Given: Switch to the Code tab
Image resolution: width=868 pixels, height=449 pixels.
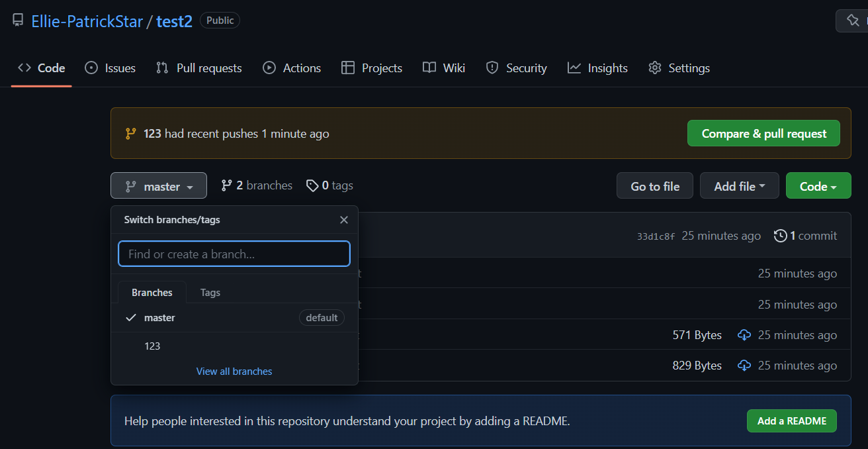Looking at the screenshot, I should click(42, 68).
